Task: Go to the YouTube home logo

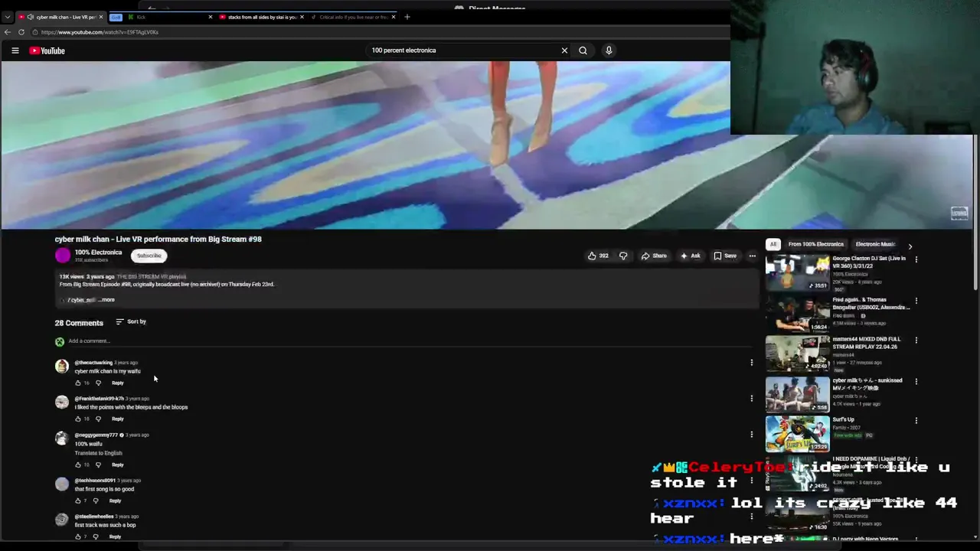Action: click(47, 51)
